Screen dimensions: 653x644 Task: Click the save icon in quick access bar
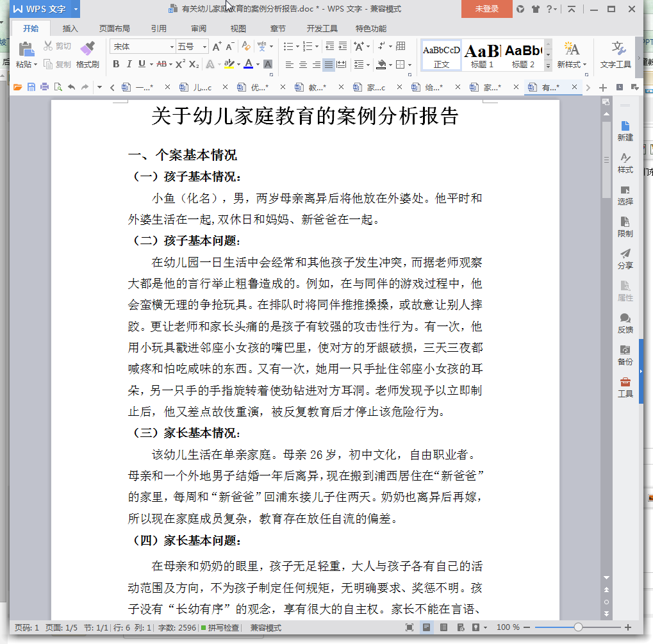pos(31,87)
